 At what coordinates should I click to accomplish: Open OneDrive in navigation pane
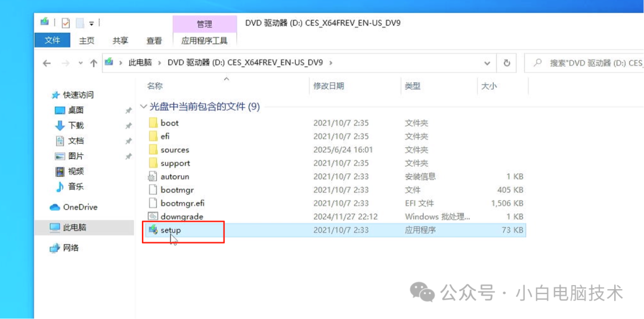(x=73, y=207)
